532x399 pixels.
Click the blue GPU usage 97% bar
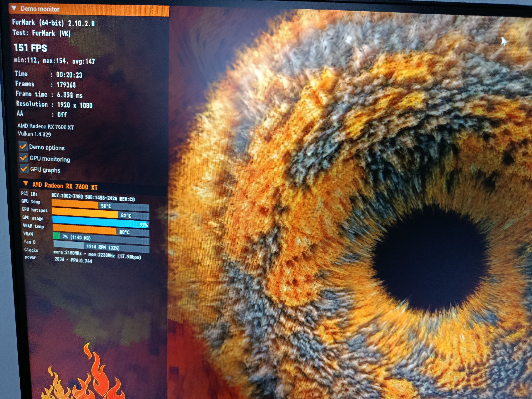point(101,222)
